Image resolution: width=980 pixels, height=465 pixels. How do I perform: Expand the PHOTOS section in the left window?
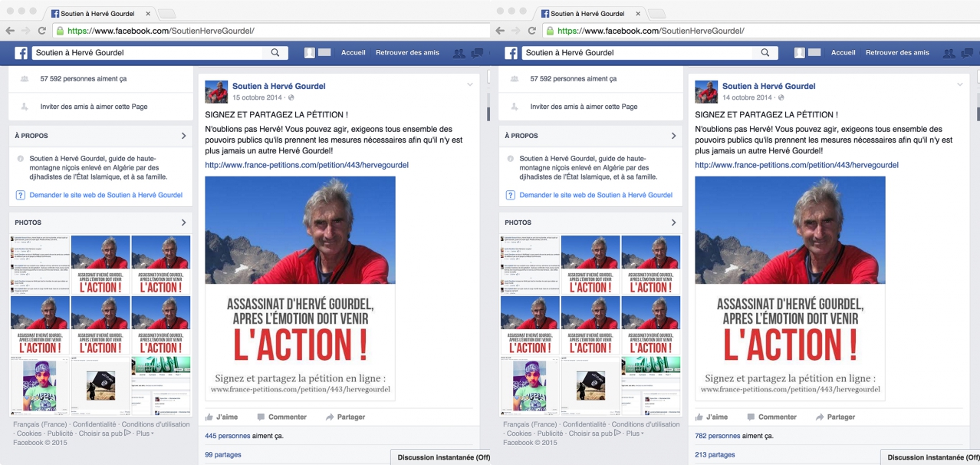pos(183,223)
